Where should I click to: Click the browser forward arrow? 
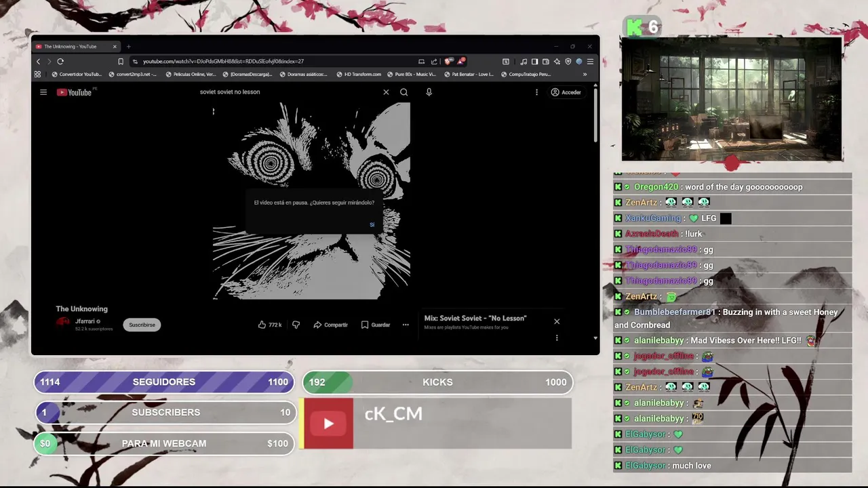(49, 61)
